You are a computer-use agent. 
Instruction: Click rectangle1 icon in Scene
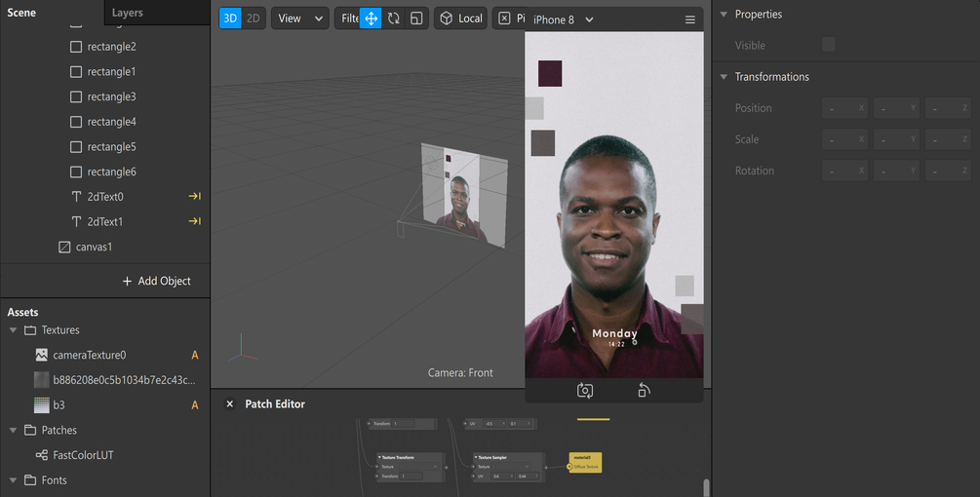coord(76,72)
